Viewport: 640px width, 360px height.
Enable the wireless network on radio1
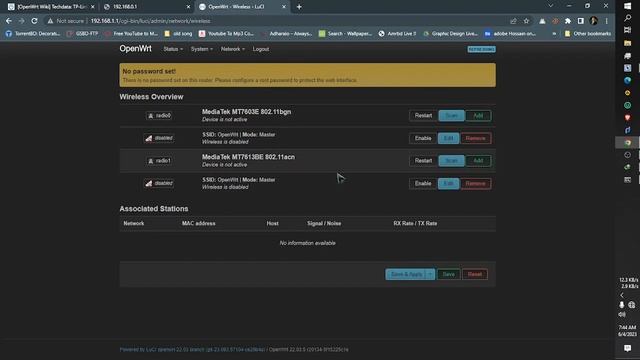[423, 184]
